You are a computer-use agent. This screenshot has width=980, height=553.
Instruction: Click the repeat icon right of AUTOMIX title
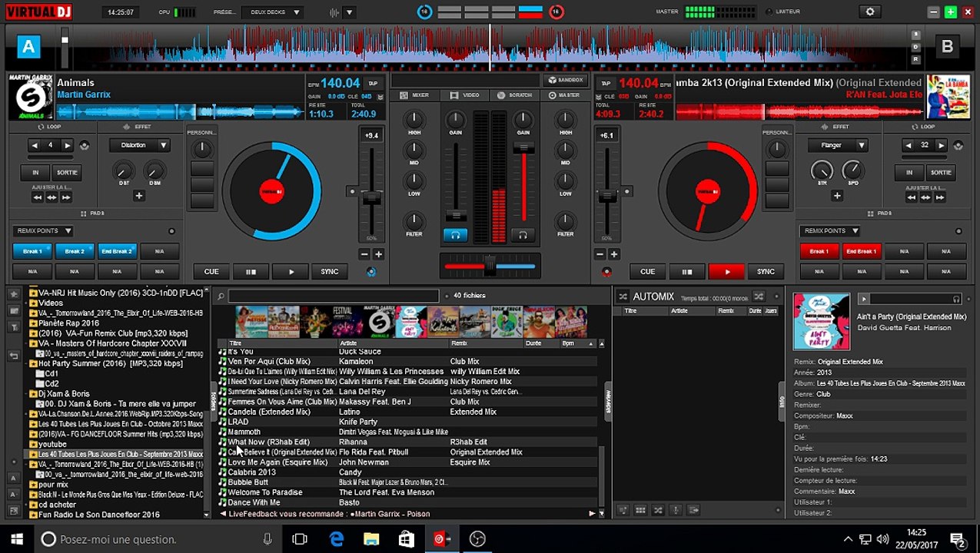[759, 296]
